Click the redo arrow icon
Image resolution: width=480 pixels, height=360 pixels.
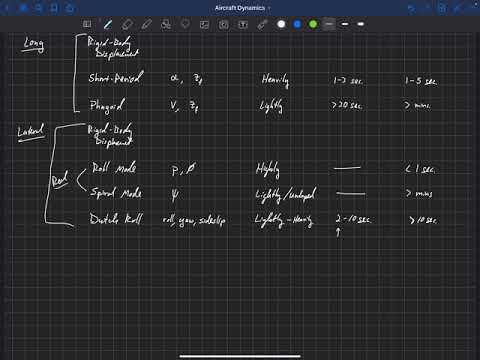coord(427,8)
